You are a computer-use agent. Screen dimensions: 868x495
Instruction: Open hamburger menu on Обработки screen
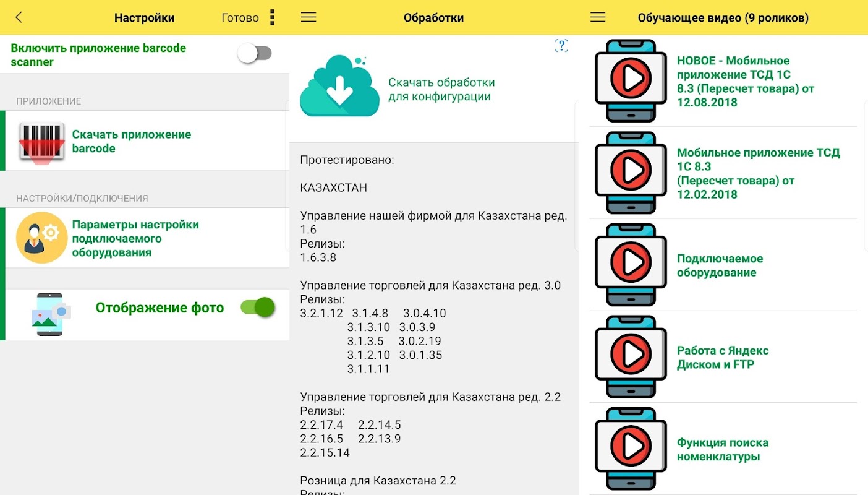308,17
